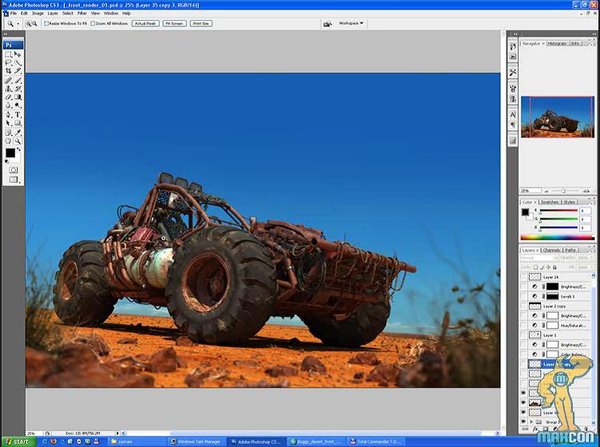Image resolution: width=600 pixels, height=447 pixels.
Task: Open the Workspace dropdown
Action: pyautogui.click(x=351, y=23)
